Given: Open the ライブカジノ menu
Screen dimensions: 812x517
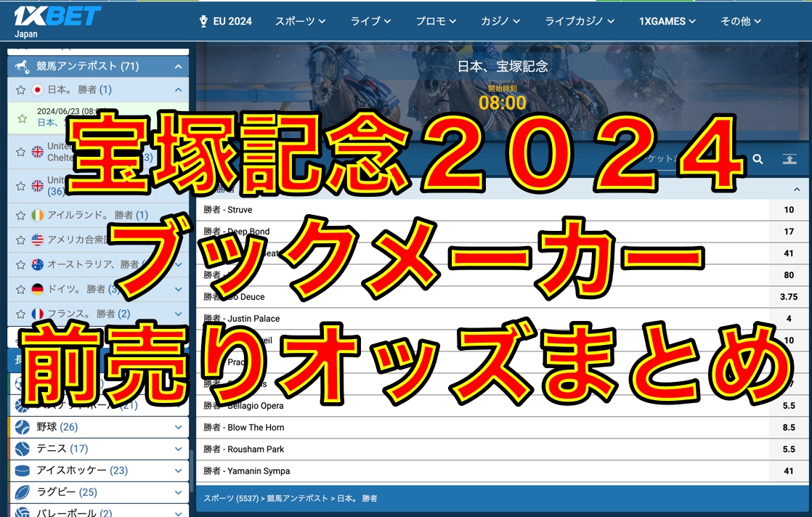Looking at the screenshot, I should (580, 21).
